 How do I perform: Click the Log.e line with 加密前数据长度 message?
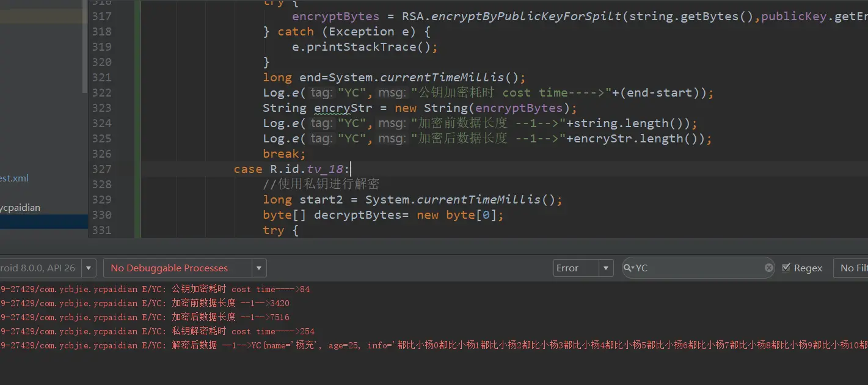point(480,123)
